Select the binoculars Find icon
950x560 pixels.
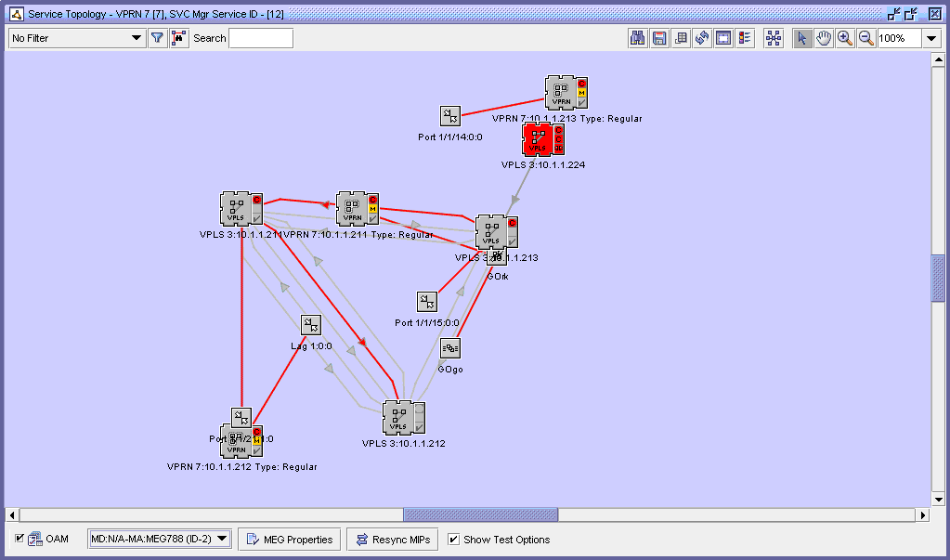637,37
